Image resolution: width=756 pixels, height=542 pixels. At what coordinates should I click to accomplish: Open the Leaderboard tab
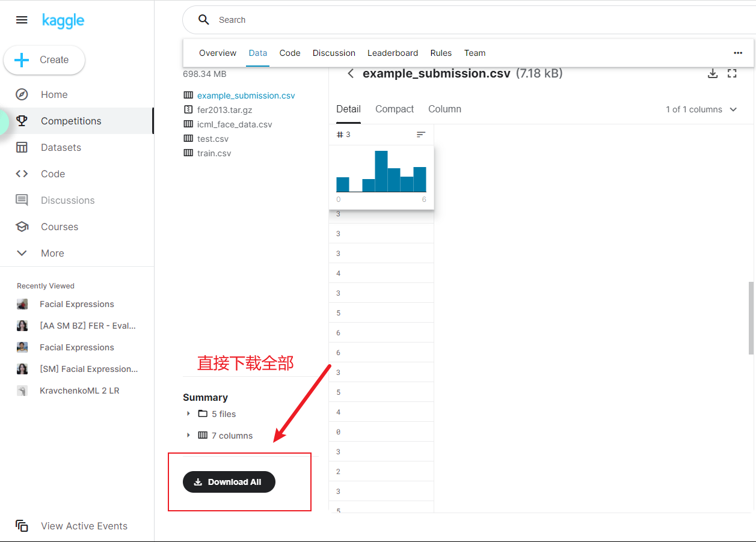[x=393, y=53]
